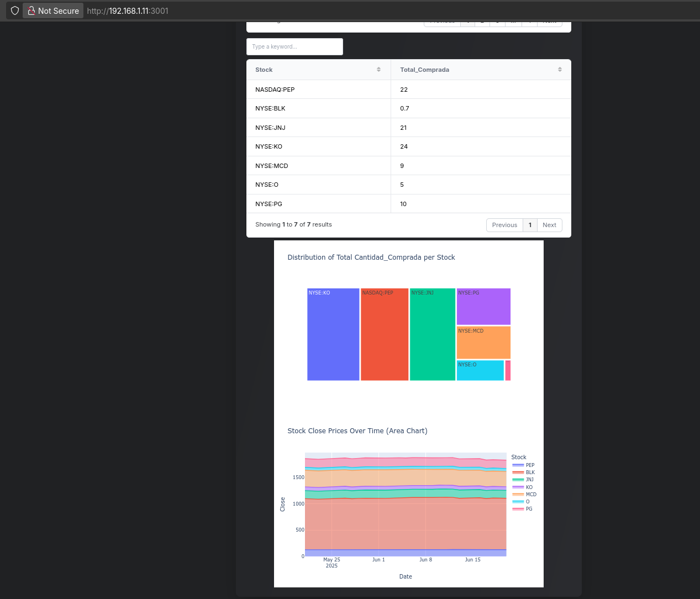This screenshot has width=700, height=599.
Task: Click the purple NYSE:PG treemap block
Action: (483, 307)
